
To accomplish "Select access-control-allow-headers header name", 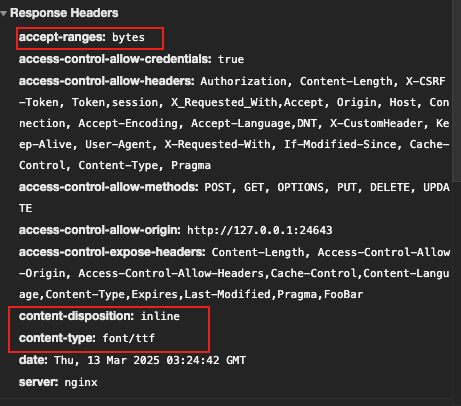I will pyautogui.click(x=107, y=81).
